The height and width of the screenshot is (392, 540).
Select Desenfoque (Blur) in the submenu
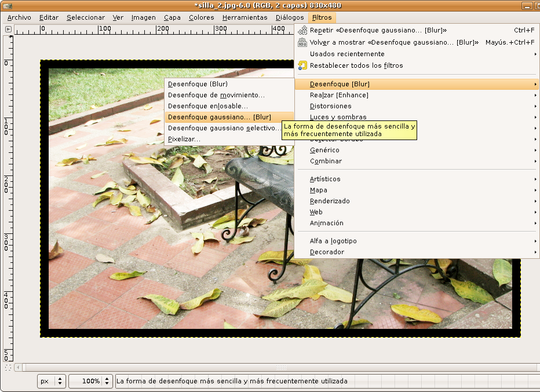(229, 84)
